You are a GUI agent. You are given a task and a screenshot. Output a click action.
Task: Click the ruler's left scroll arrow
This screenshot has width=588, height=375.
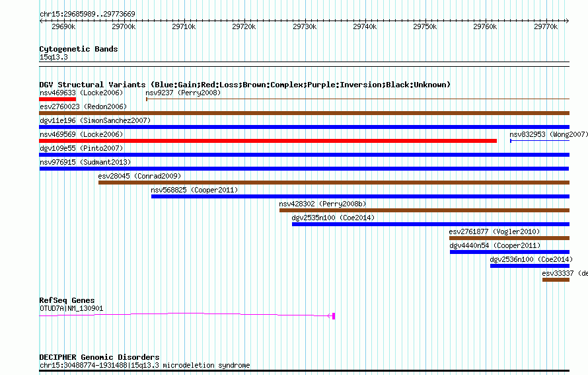coord(41,21)
